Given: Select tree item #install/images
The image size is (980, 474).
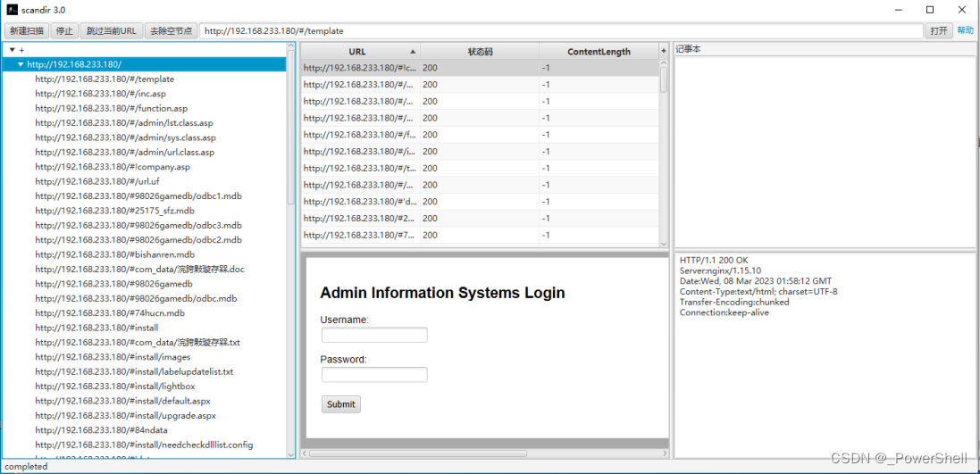Looking at the screenshot, I should (113, 357).
